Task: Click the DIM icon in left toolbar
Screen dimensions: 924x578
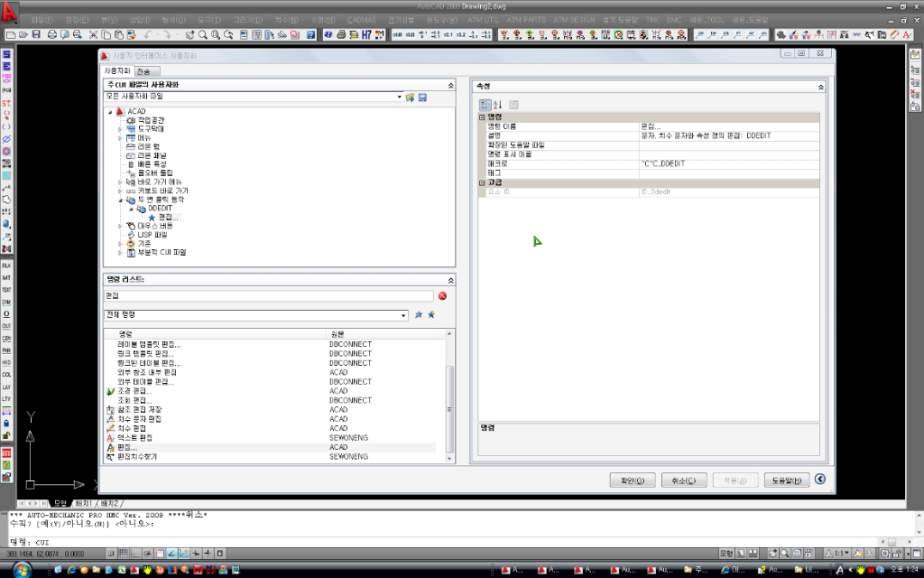Action: click(6, 302)
